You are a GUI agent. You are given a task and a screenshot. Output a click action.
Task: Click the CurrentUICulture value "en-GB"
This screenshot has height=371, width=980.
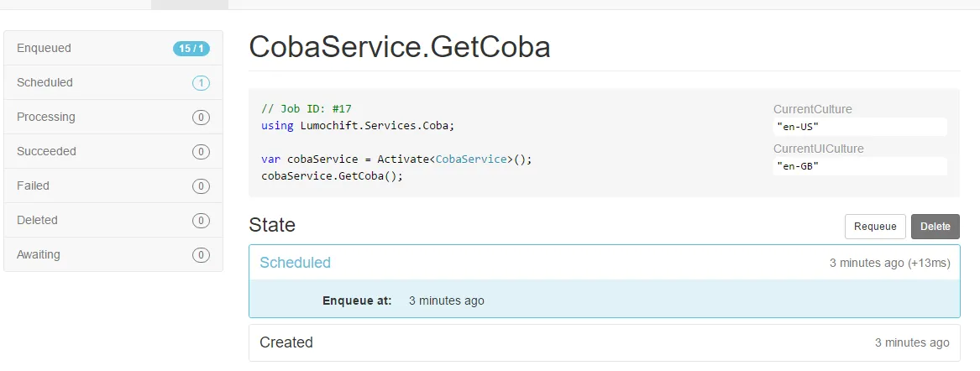pos(859,166)
